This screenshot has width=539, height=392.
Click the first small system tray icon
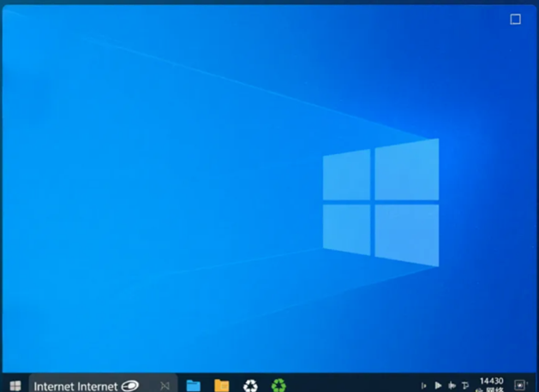point(424,386)
